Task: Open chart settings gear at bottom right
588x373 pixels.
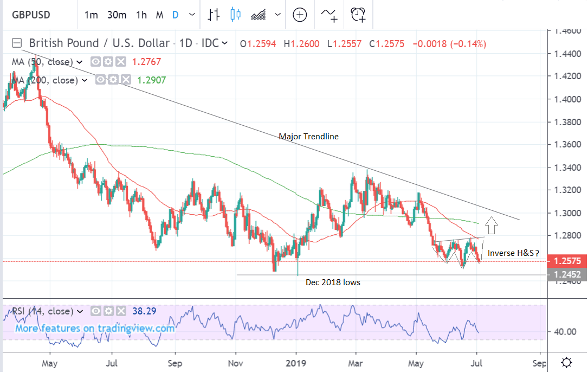Action: point(567,362)
